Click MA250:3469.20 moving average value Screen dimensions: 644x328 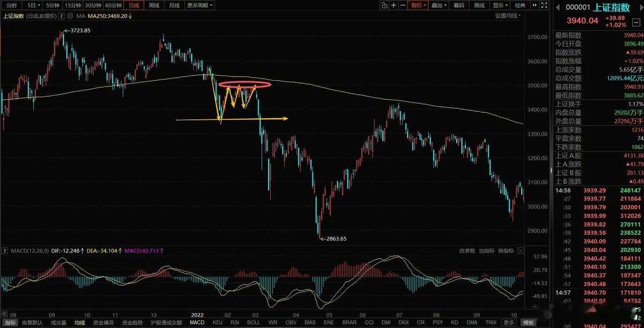[x=107, y=16]
